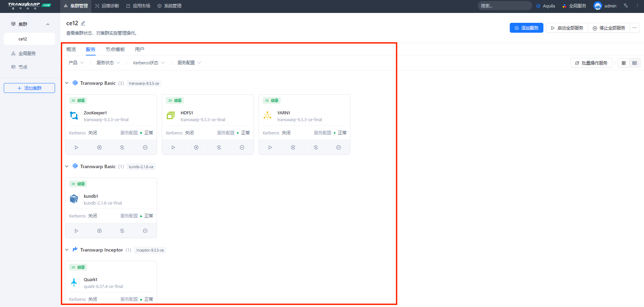644x307 pixels.
Task: Open 系统管理 in top navigation
Action: point(170,6)
